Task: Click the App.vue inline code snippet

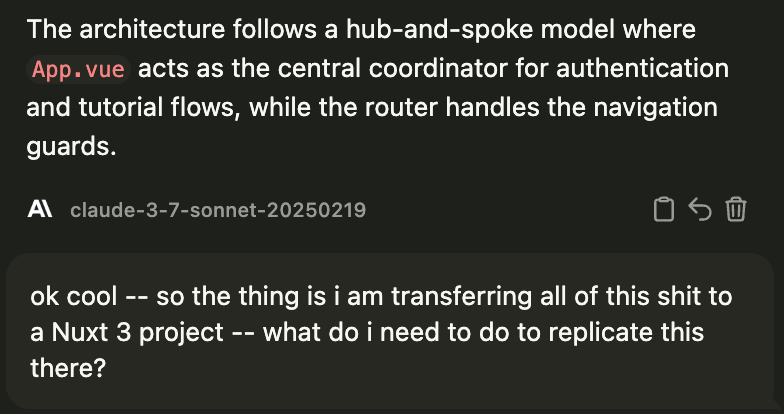Action: pyautogui.click(x=81, y=71)
